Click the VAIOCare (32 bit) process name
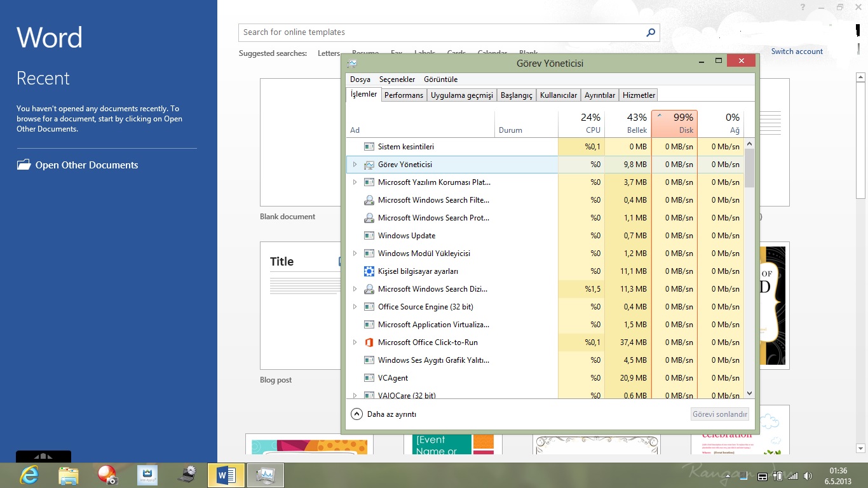 coord(407,395)
